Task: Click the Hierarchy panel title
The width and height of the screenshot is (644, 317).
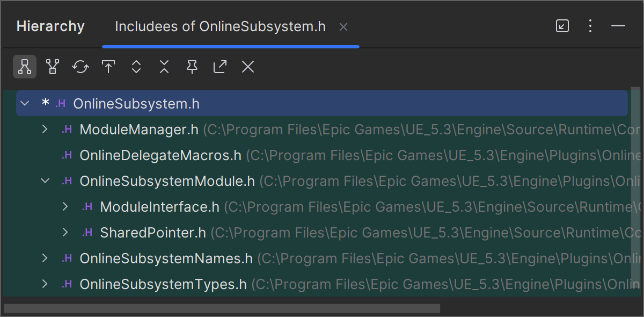Action: point(50,26)
